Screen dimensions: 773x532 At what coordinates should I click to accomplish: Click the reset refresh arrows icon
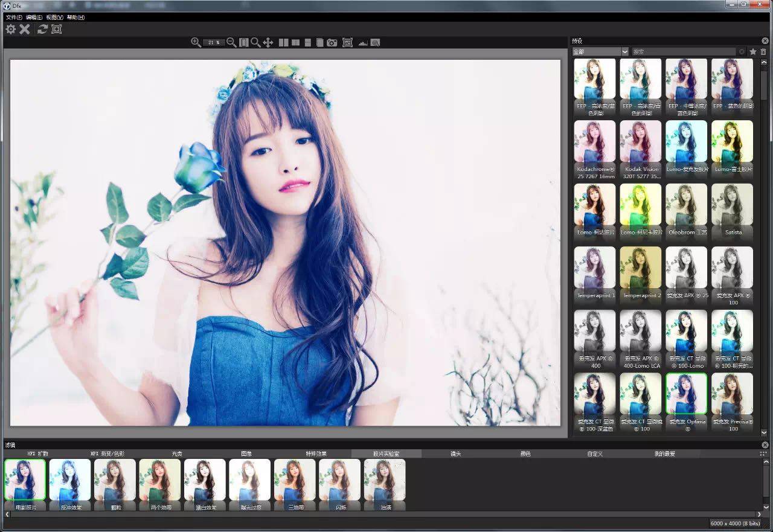(x=42, y=29)
